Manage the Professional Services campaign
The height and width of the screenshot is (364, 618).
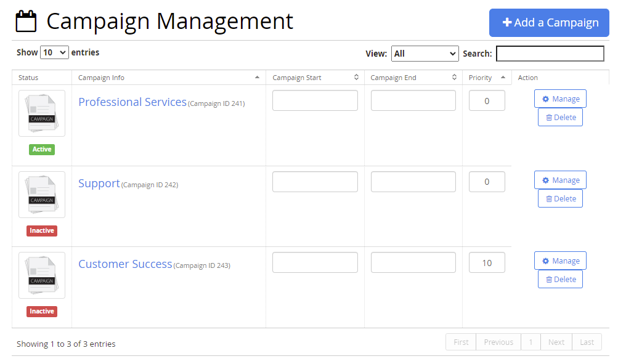(560, 99)
